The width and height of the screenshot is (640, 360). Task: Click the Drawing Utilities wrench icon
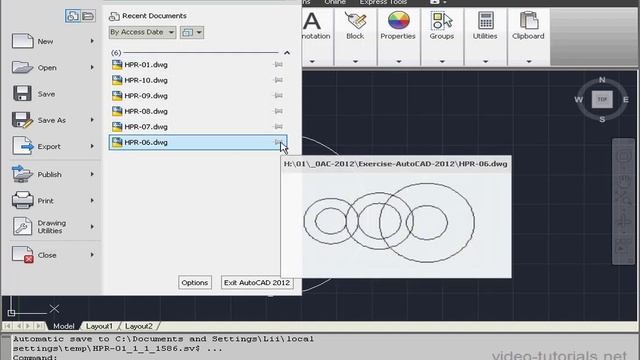click(x=22, y=227)
